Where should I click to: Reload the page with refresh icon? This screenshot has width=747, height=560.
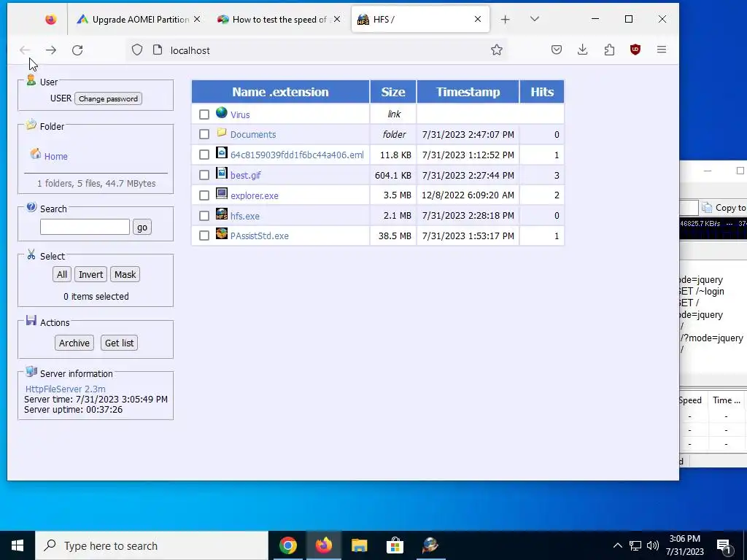[x=77, y=50]
